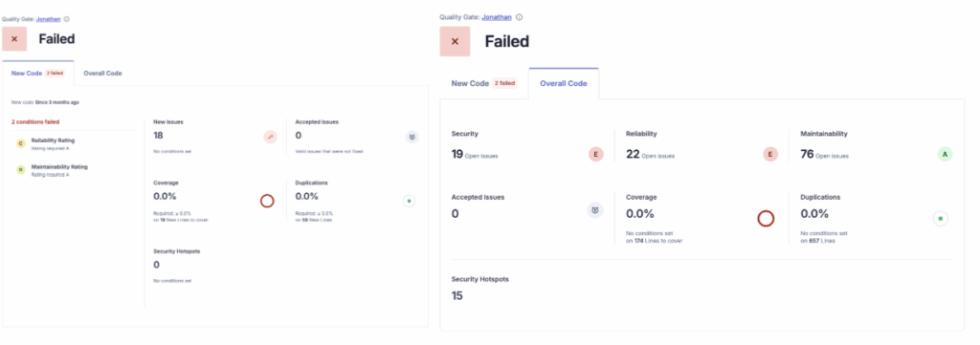980x345 pixels.
Task: Click the red coverage ring in New Code panel
Action: pyautogui.click(x=267, y=201)
